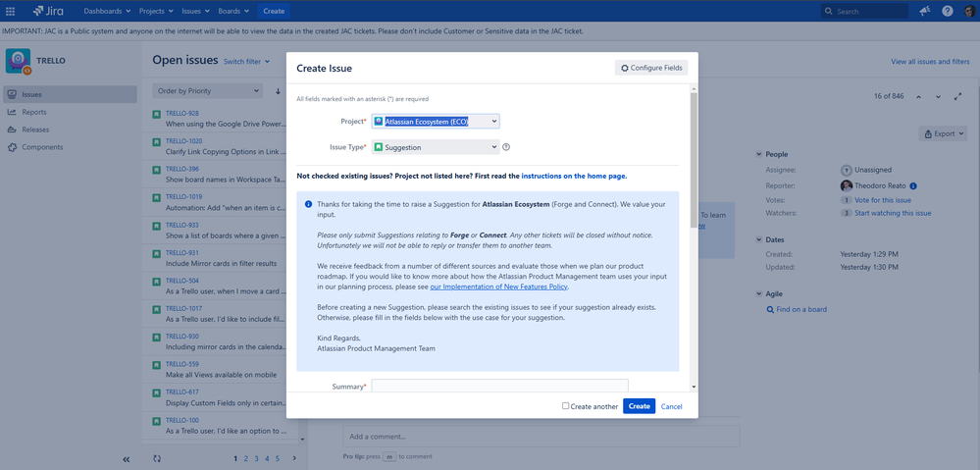Go to the previous issue with the up arrow

(918, 96)
